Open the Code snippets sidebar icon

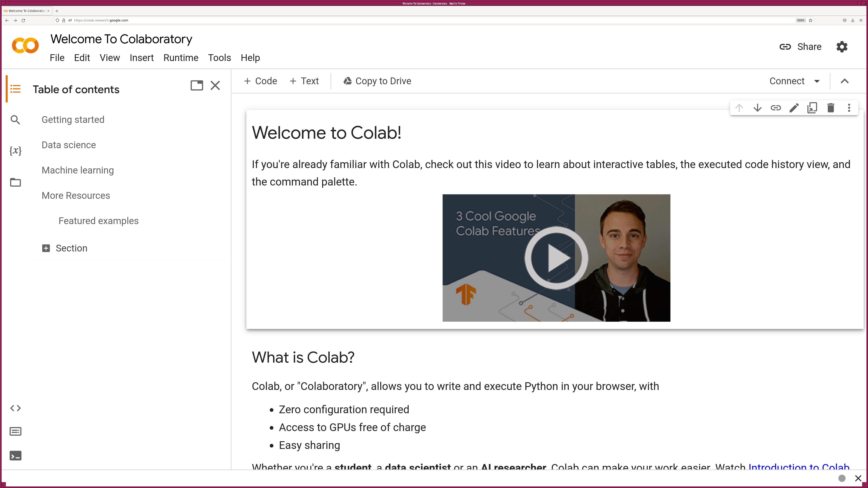[16, 408]
